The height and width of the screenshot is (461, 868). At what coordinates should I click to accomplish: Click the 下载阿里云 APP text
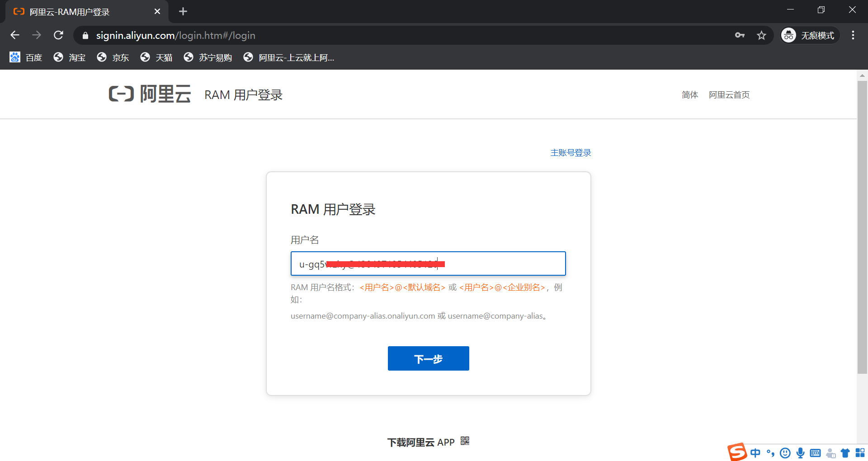pyautogui.click(x=420, y=442)
